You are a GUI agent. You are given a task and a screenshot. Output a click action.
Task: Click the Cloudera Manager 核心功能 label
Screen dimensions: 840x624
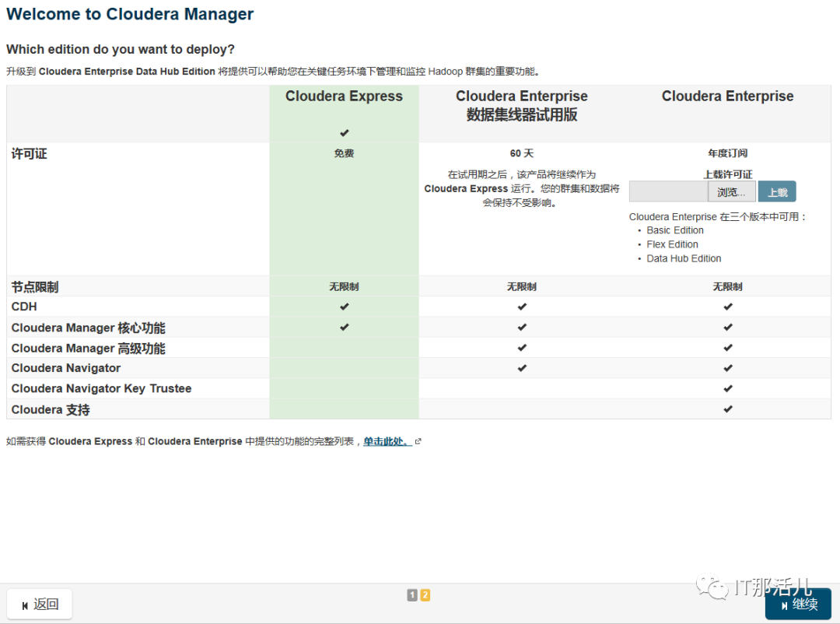point(89,328)
